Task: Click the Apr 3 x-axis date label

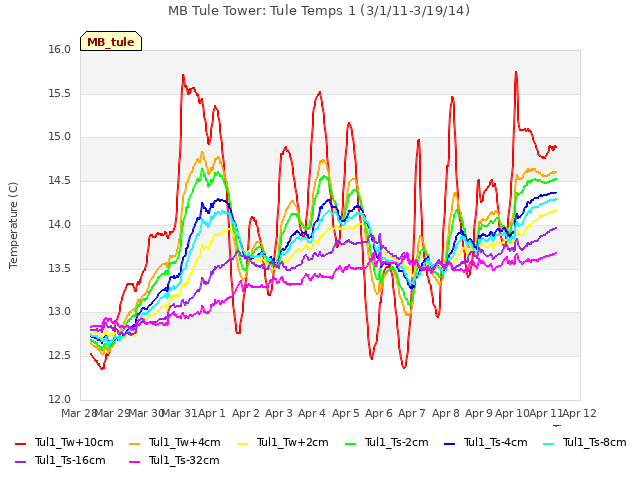Action: (x=279, y=413)
